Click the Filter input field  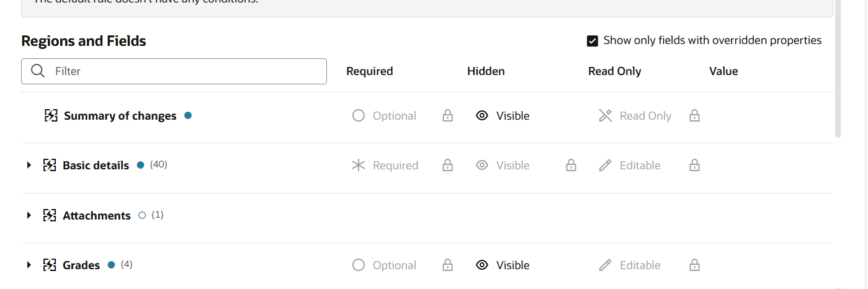pyautogui.click(x=174, y=71)
